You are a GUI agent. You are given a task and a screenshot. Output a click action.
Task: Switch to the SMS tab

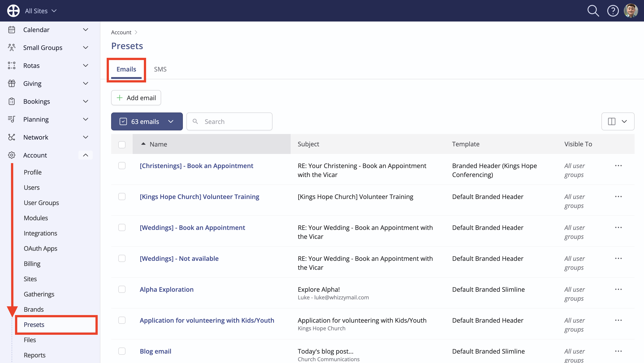coord(160,69)
